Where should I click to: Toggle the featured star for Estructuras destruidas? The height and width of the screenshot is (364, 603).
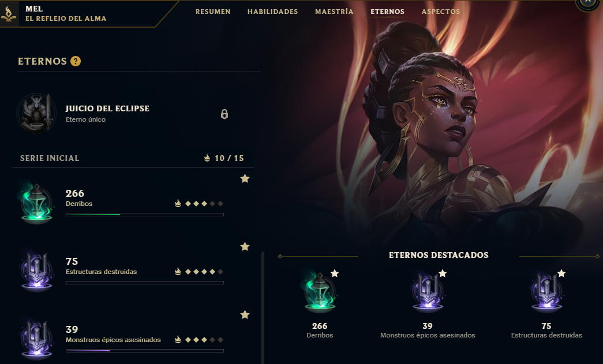[x=245, y=247]
